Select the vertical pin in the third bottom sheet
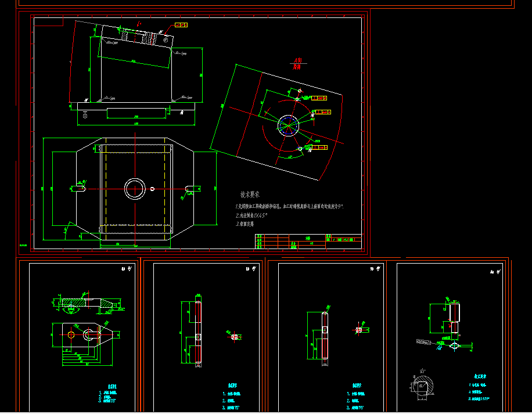This screenshot has width=532, height=414. 325,336
